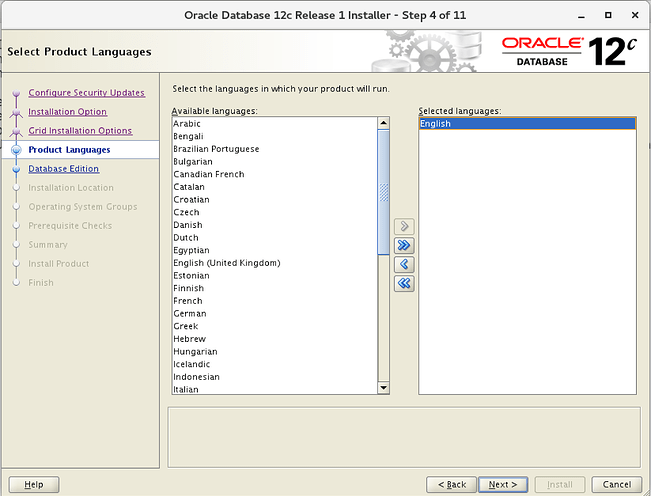This screenshot has height=496, width=651.
Task: Pick Icelandic from the list
Action: click(275, 364)
